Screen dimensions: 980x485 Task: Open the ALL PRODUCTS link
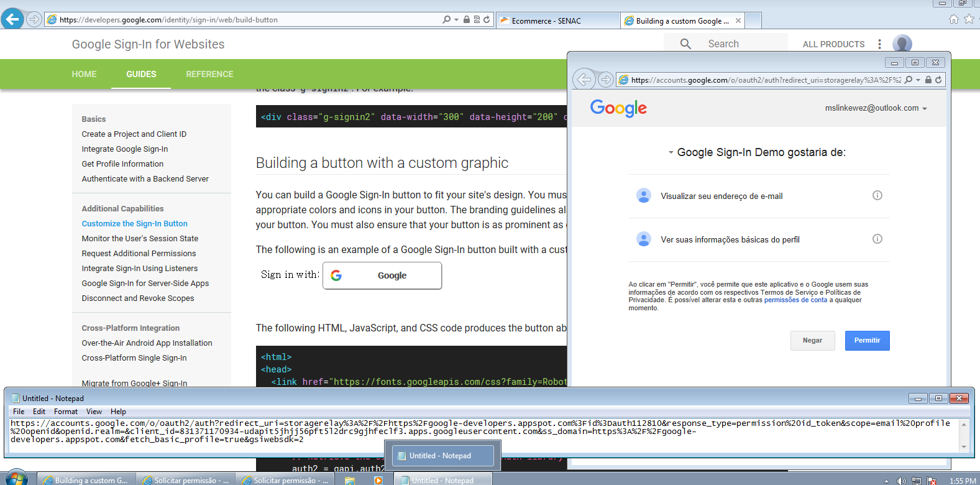pyautogui.click(x=833, y=44)
